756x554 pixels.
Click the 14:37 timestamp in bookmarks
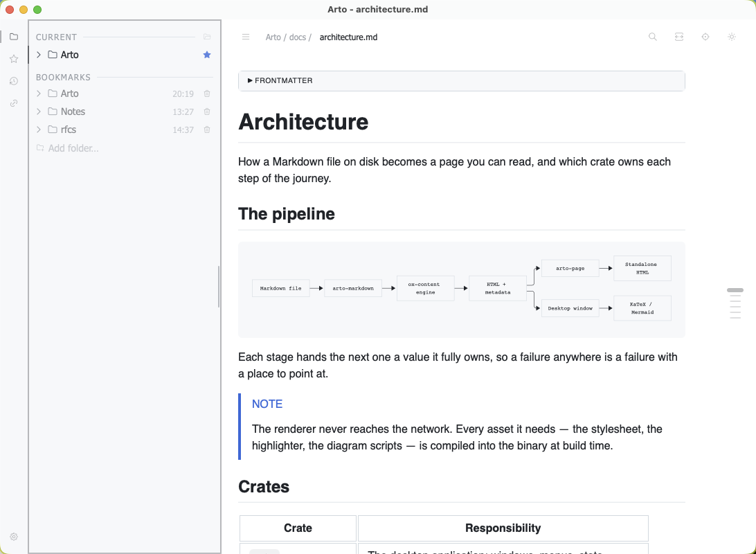coord(183,129)
